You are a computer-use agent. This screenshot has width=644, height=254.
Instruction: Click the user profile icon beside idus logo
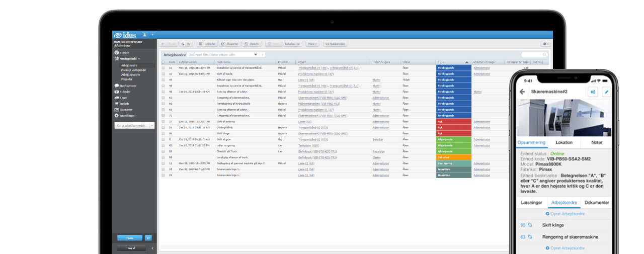tap(145, 35)
